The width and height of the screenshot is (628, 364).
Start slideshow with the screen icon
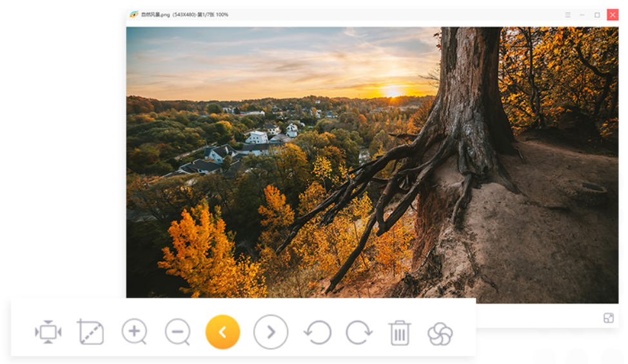48,332
